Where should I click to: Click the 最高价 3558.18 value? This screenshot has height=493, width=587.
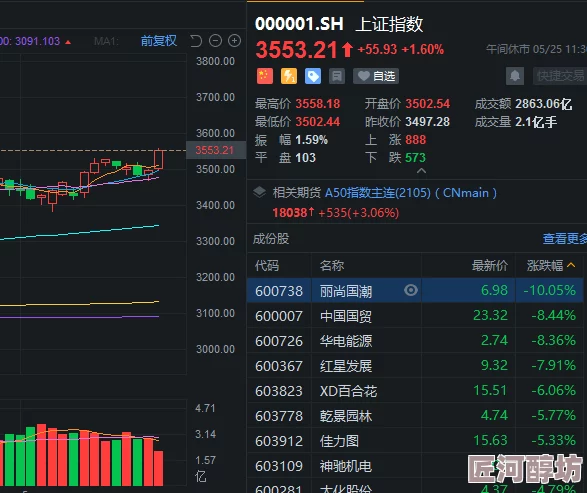point(318,104)
